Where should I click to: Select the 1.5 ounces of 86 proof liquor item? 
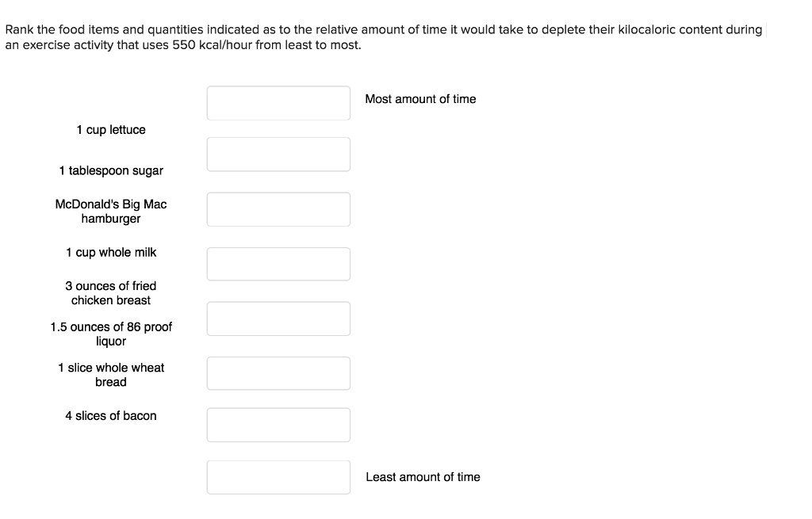[111, 334]
